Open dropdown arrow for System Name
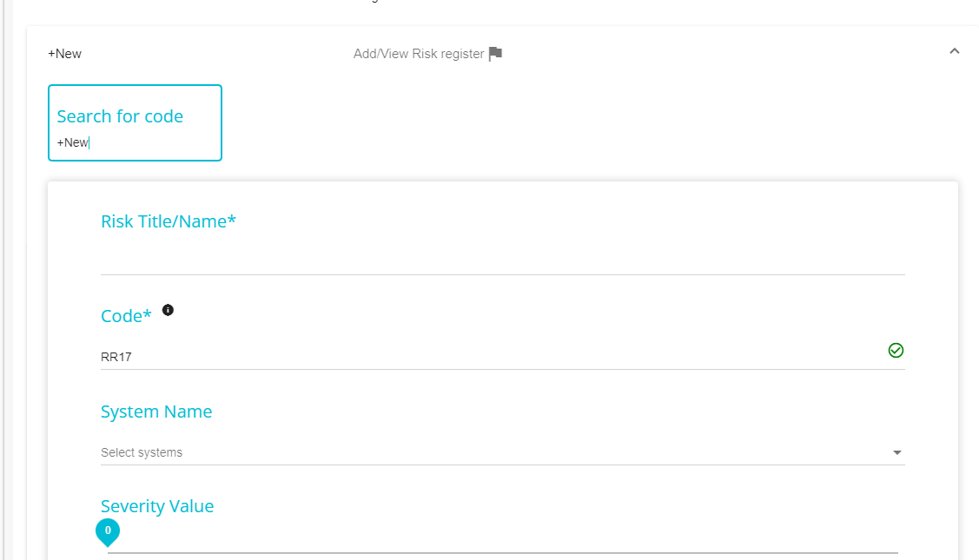The width and height of the screenshot is (979, 560). (x=896, y=452)
